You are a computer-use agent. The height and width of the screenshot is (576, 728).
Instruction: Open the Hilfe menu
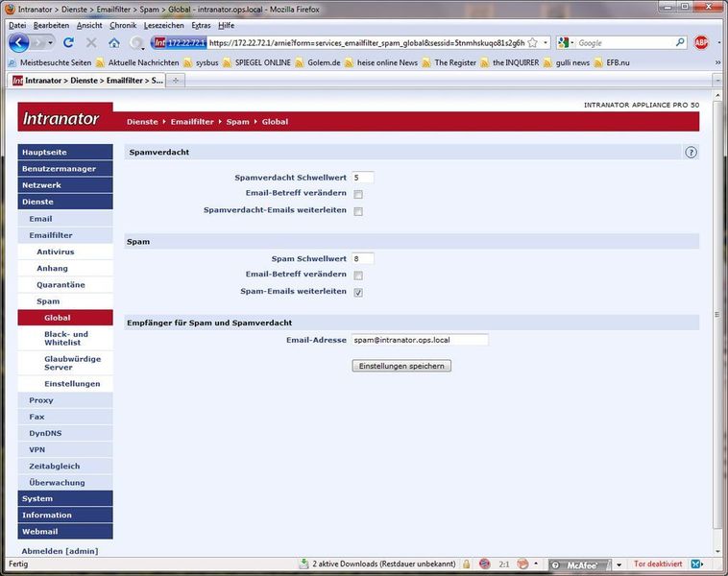click(226, 26)
